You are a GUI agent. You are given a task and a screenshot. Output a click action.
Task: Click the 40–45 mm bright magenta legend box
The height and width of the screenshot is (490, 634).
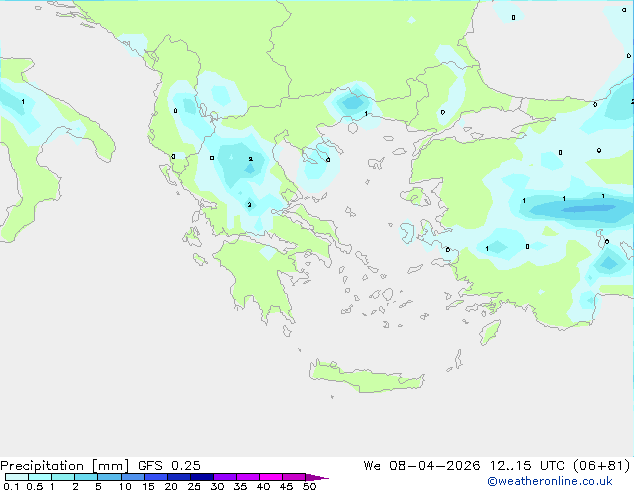[x=271, y=477]
